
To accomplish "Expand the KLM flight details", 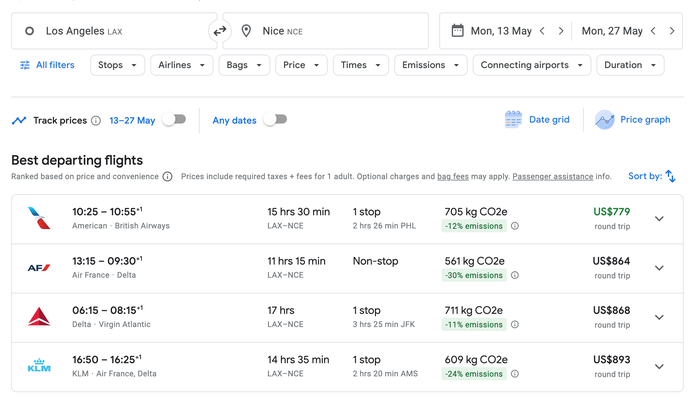I will [659, 367].
